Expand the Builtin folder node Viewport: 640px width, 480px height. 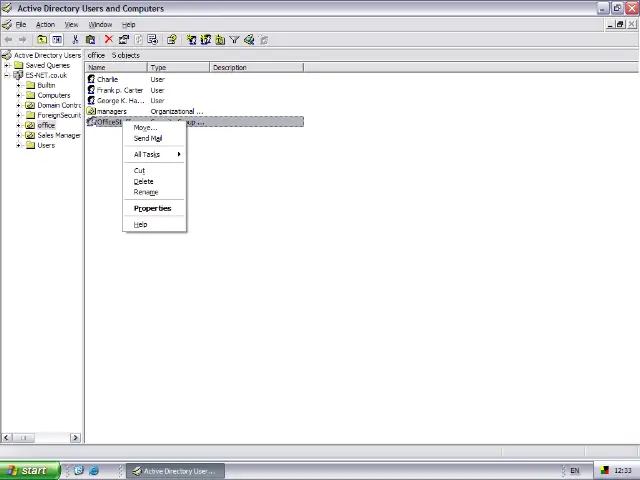coord(18,85)
